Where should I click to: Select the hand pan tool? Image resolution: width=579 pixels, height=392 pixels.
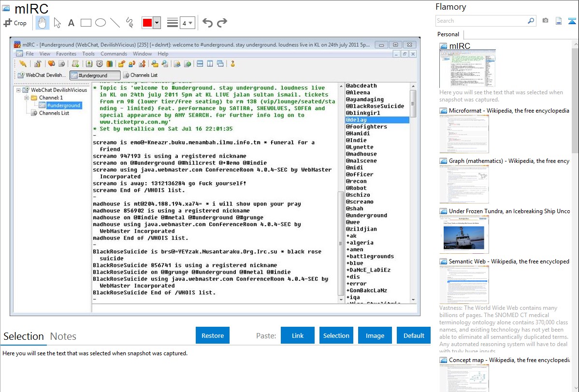pyautogui.click(x=42, y=23)
